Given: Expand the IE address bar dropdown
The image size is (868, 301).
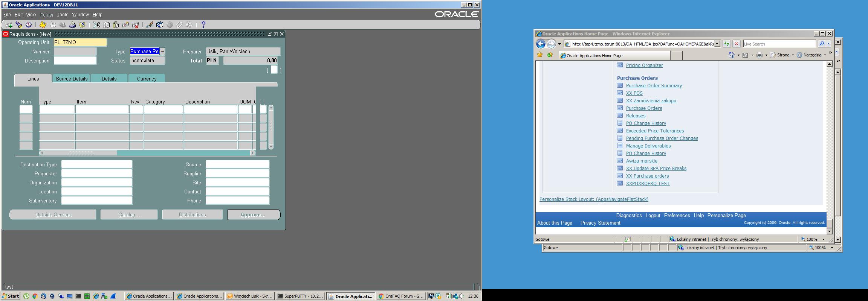Looking at the screenshot, I should (x=717, y=44).
